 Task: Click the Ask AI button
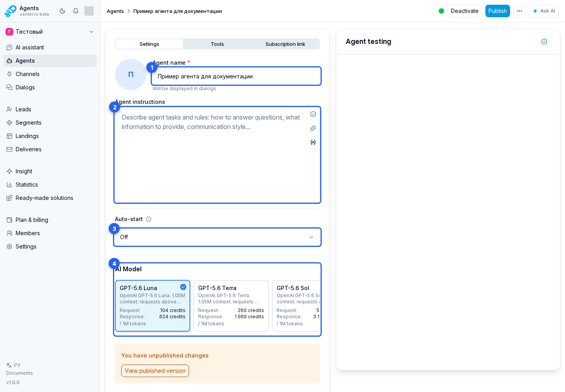[x=544, y=11]
